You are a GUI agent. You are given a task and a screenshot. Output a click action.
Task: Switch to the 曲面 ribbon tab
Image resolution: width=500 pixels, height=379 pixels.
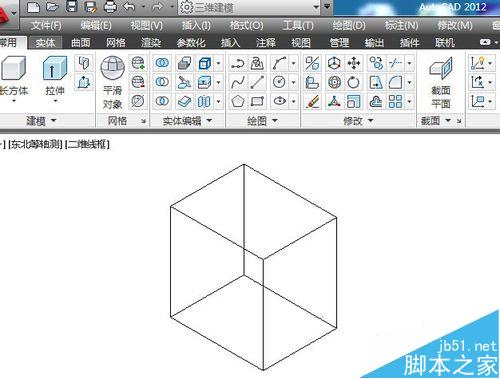click(81, 43)
